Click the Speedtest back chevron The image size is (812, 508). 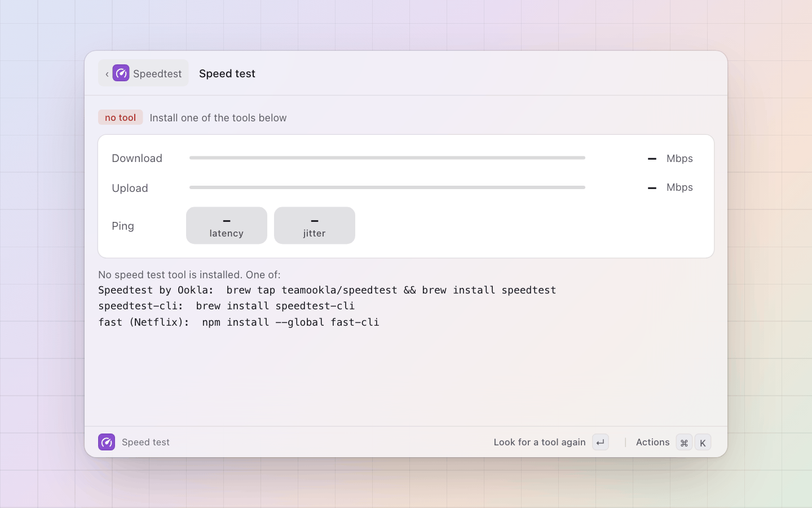coord(107,74)
